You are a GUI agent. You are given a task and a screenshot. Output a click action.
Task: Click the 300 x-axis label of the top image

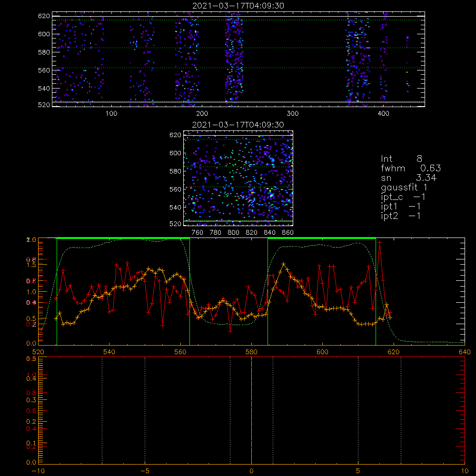coord(293,114)
